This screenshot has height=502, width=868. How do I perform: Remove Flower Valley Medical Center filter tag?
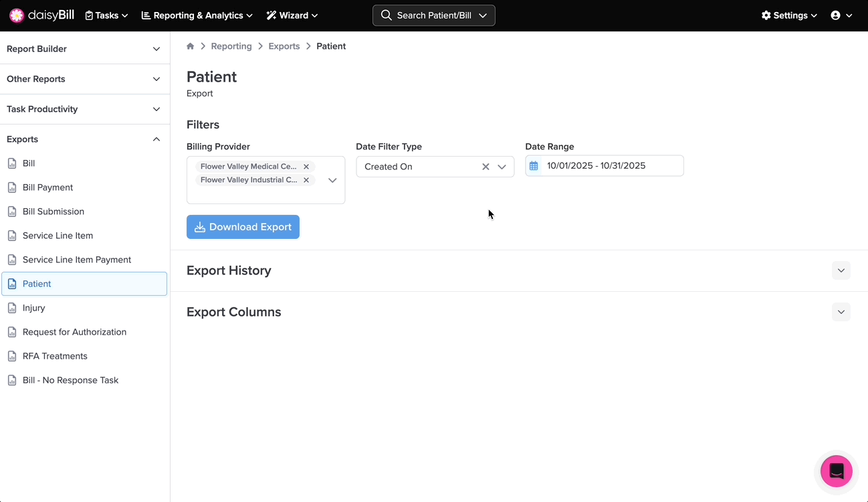pos(306,167)
